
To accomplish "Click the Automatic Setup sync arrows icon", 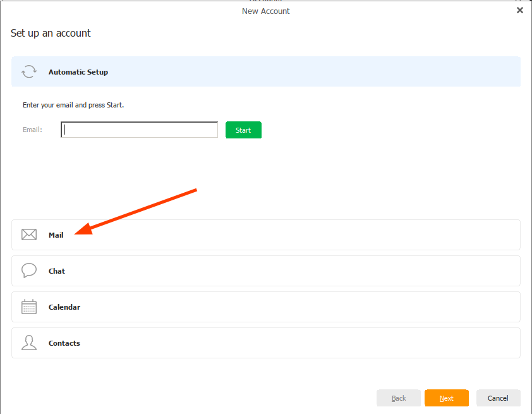I will [29, 72].
